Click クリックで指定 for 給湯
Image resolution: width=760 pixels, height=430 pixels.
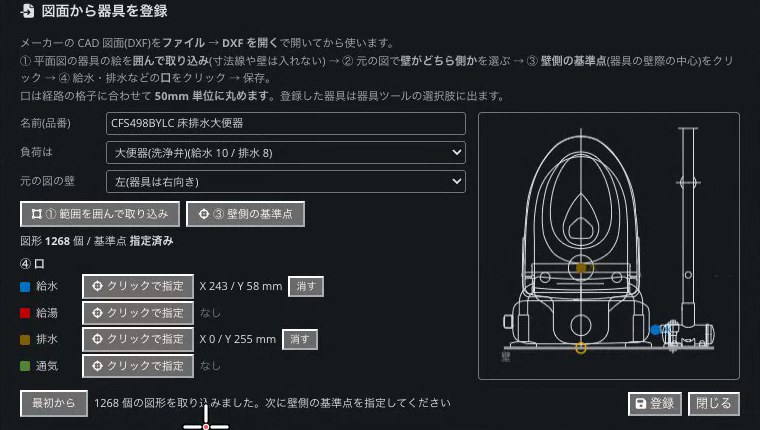coord(138,313)
